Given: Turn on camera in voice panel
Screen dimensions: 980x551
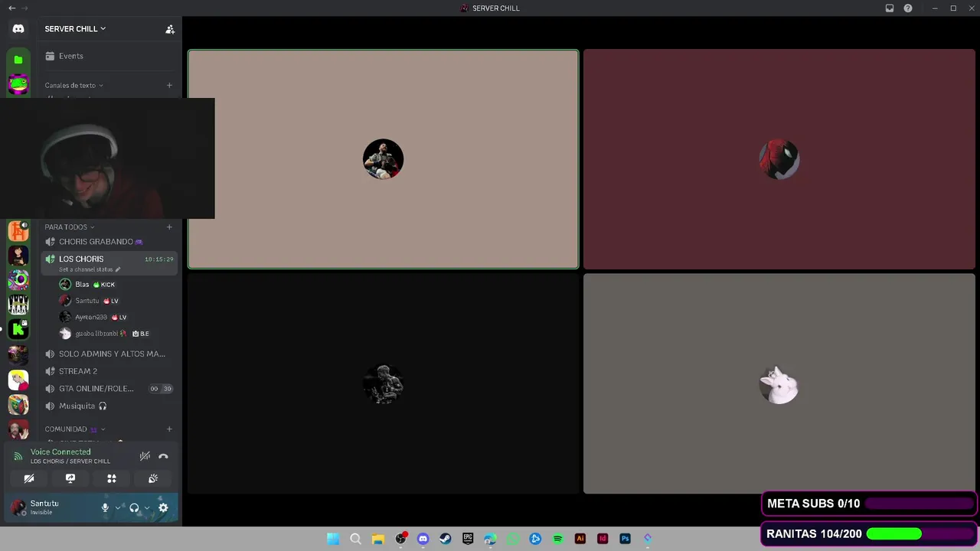Looking at the screenshot, I should 29,478.
